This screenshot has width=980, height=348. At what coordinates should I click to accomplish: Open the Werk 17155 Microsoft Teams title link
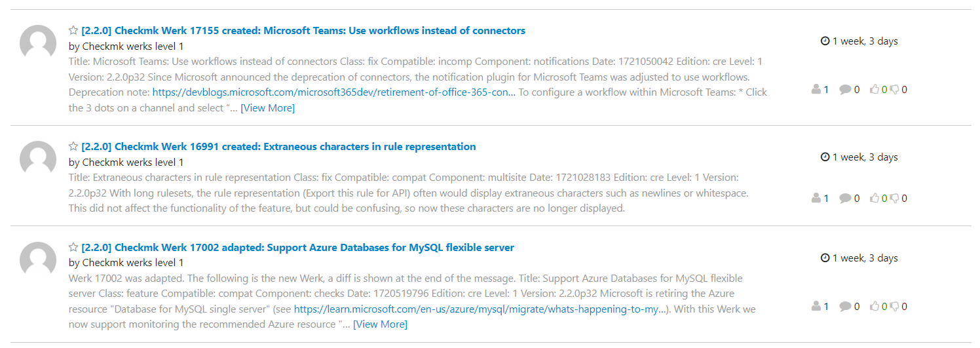[303, 30]
